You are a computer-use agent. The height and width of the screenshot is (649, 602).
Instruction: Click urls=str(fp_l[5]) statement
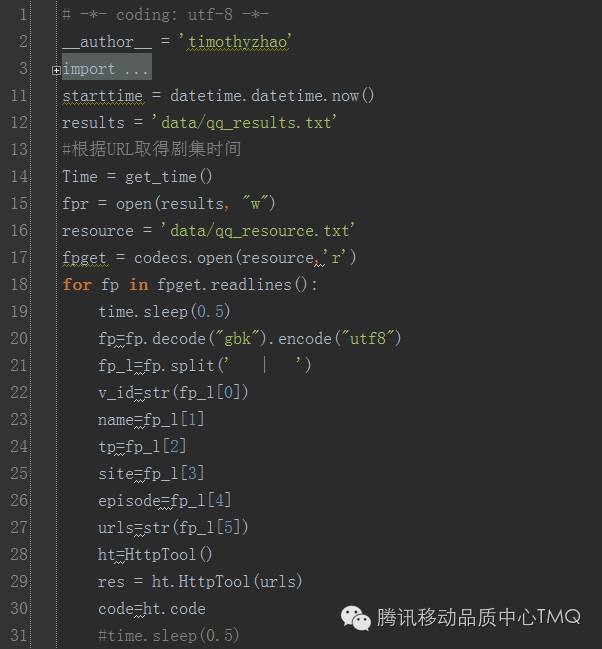point(173,528)
